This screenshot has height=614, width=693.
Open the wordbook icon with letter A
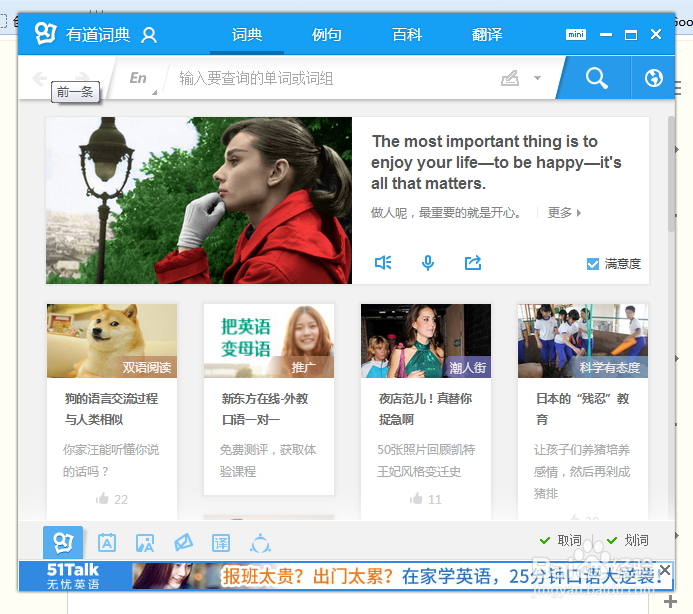pos(107,542)
